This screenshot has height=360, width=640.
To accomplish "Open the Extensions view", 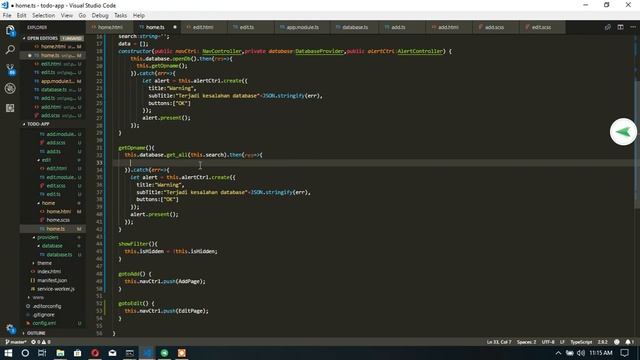I will point(10,108).
